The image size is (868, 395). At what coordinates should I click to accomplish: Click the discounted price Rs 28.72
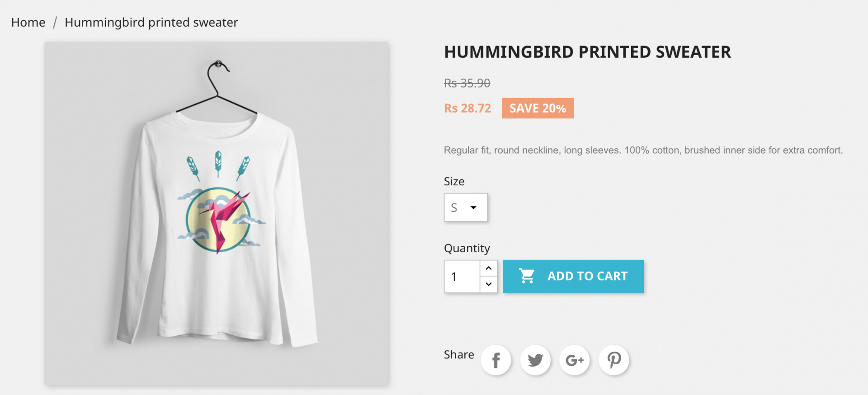point(467,108)
